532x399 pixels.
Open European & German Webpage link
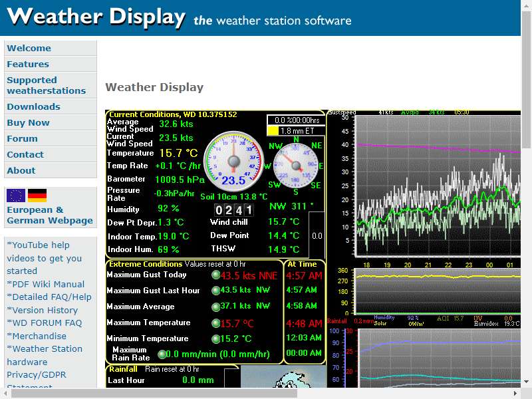point(49,215)
